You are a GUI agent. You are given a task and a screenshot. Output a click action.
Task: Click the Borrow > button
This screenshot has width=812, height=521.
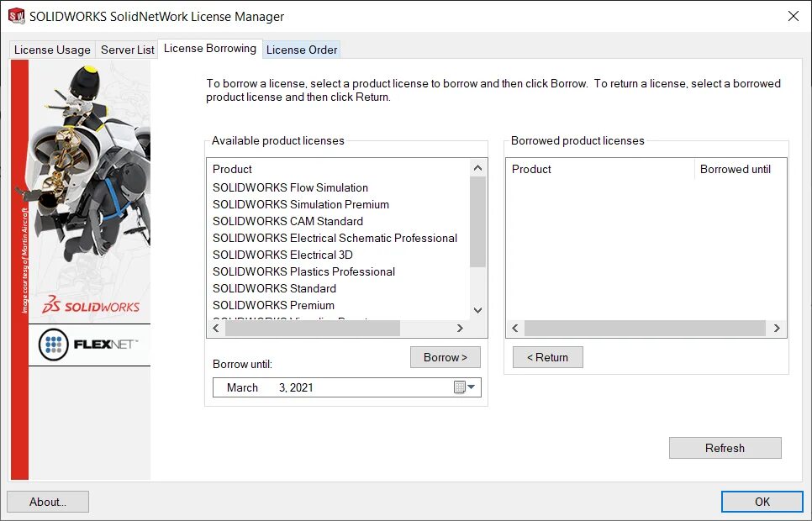(x=446, y=357)
